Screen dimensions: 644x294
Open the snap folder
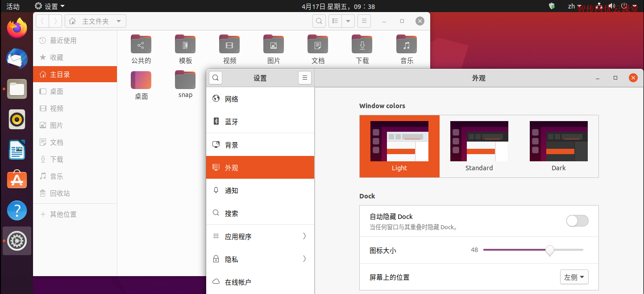coord(185,84)
